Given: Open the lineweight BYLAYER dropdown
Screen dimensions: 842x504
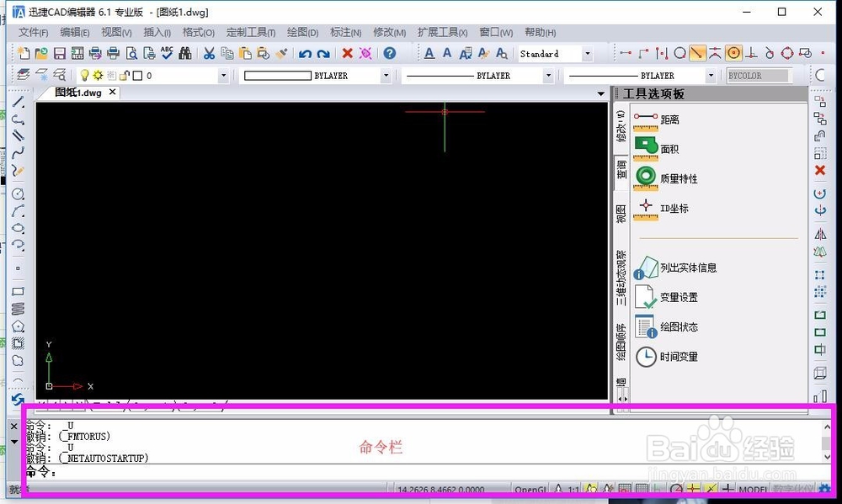Looking at the screenshot, I should [x=711, y=76].
